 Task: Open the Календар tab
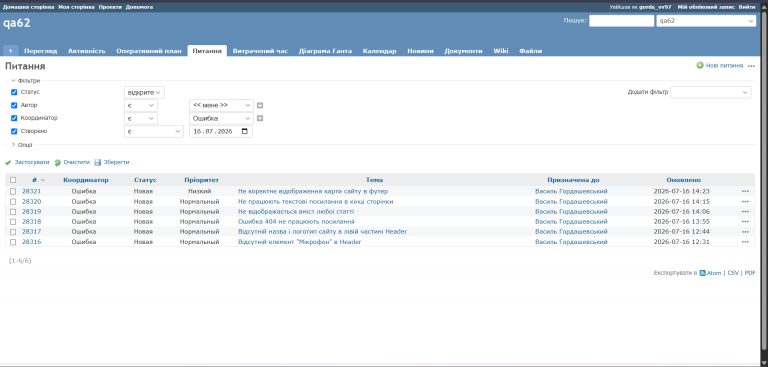coord(380,51)
